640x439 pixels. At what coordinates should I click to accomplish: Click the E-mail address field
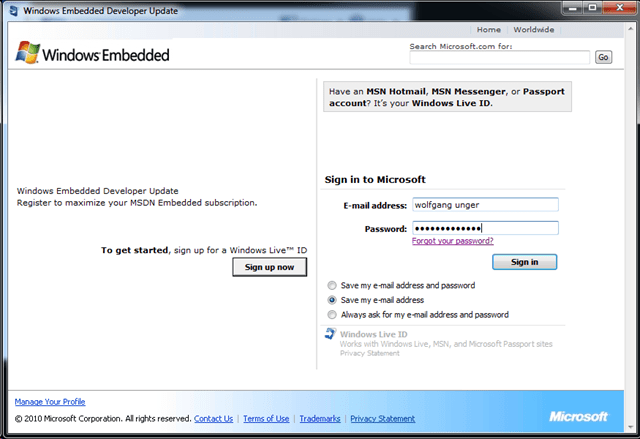tap(485, 205)
